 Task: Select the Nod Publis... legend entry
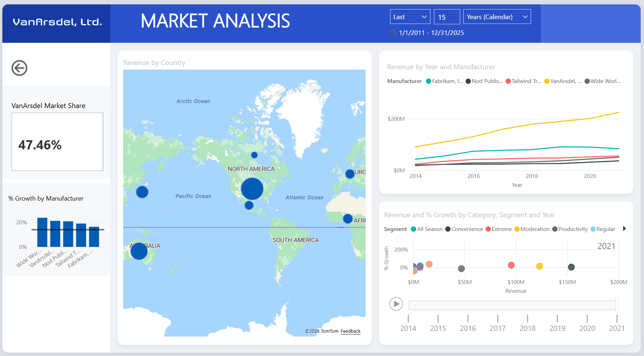[x=484, y=81]
